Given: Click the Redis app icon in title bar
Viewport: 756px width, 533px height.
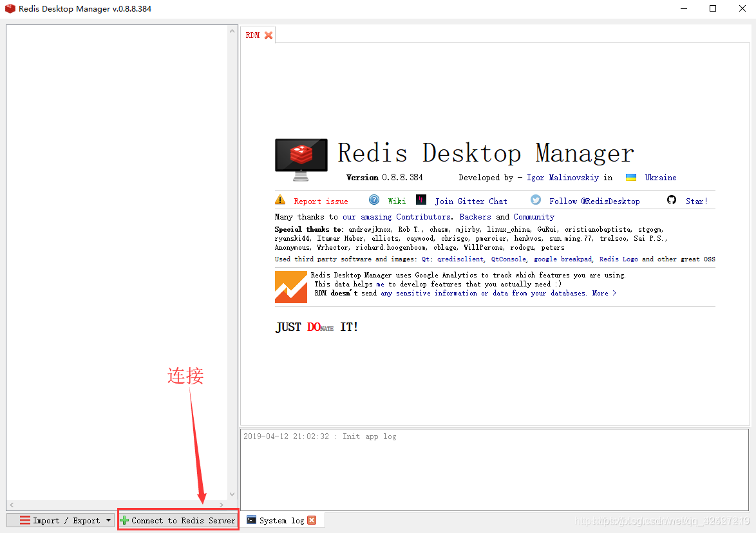Looking at the screenshot, I should tap(10, 8).
